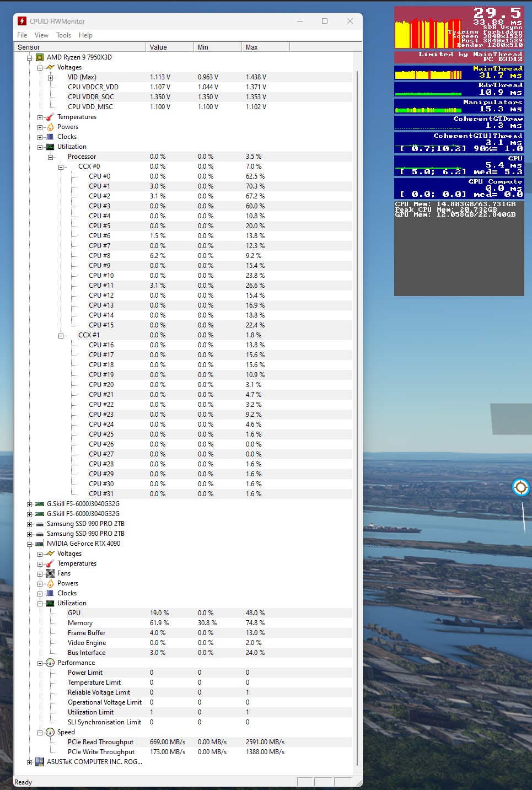This screenshot has height=790, width=532.
Task: Click the circular target marker over the scenery
Action: coord(520,487)
